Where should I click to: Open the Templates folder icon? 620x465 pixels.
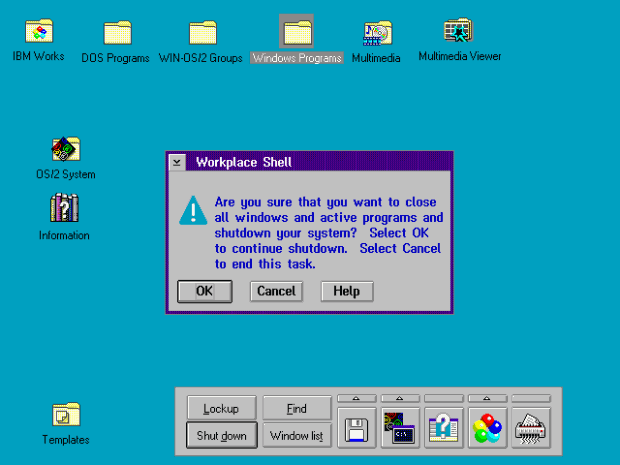(66, 414)
